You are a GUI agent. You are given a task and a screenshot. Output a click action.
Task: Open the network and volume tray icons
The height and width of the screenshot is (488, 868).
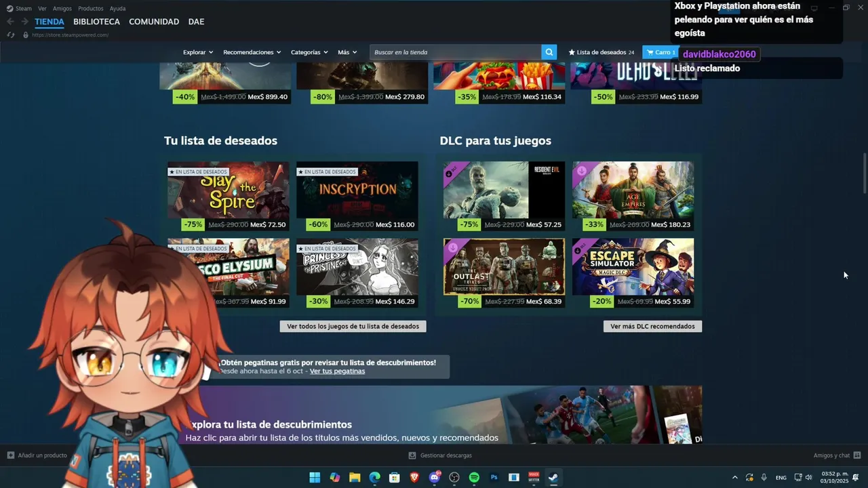tap(803, 477)
